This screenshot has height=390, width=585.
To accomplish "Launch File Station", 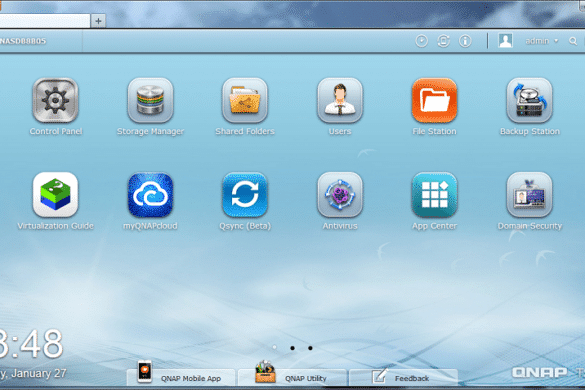I will point(434,100).
